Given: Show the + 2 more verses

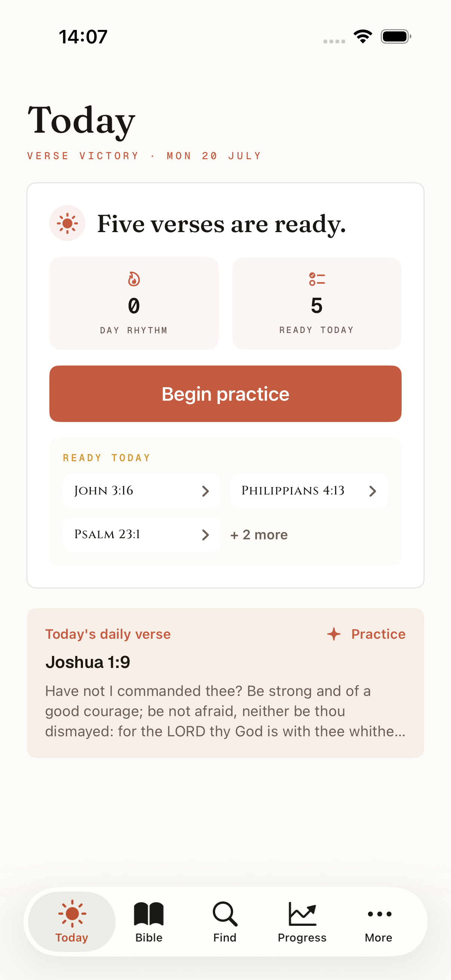Looking at the screenshot, I should 259,535.
